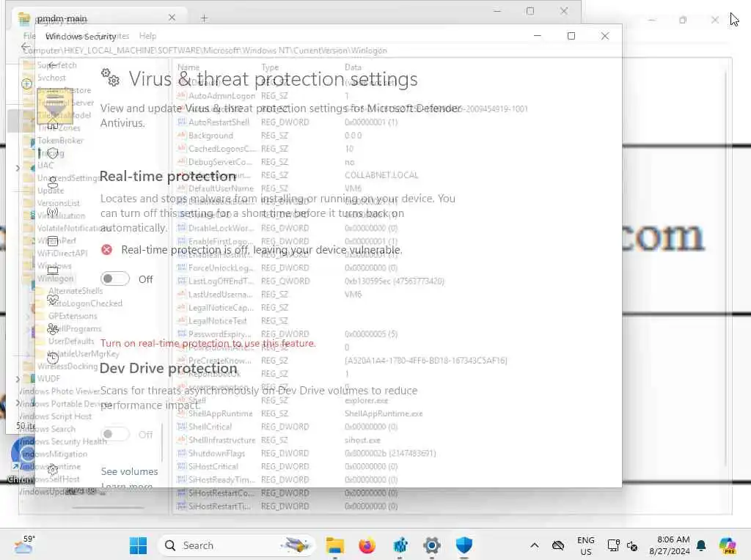Select the AlternateShells subkey
This screenshot has height=560, width=751.
76,290
